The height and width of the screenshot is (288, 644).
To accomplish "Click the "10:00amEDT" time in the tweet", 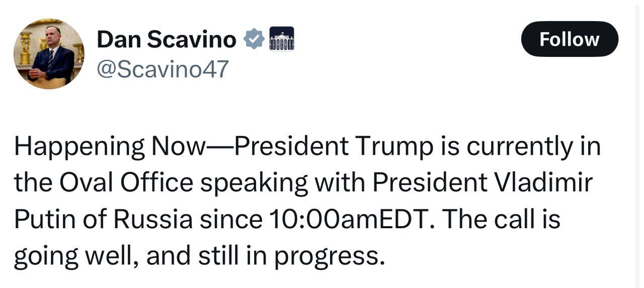I will pos(346,219).
